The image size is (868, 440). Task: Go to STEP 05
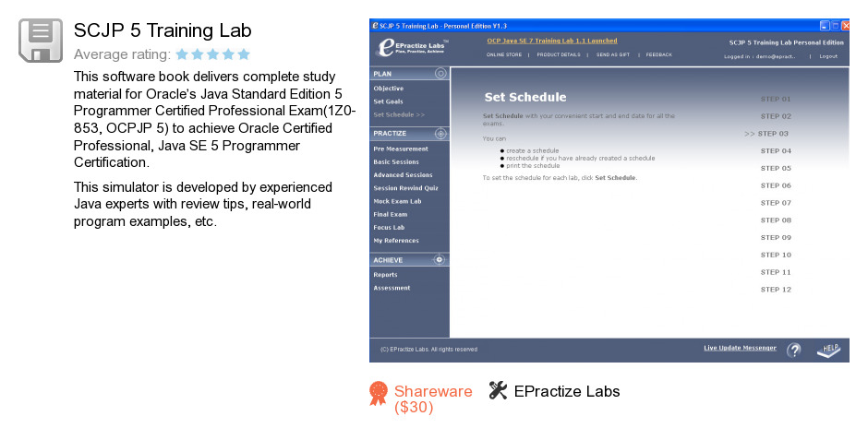point(776,169)
